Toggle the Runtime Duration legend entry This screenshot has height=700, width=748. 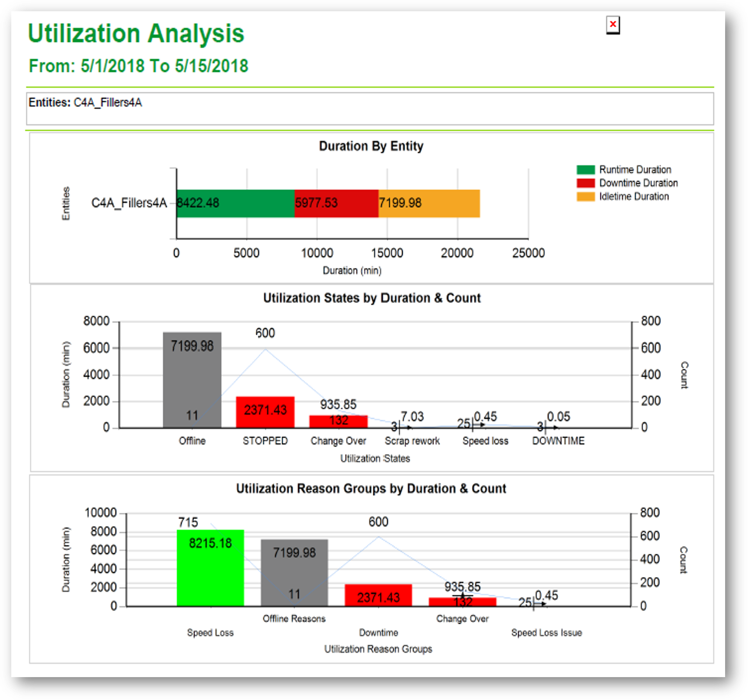pyautogui.click(x=636, y=169)
